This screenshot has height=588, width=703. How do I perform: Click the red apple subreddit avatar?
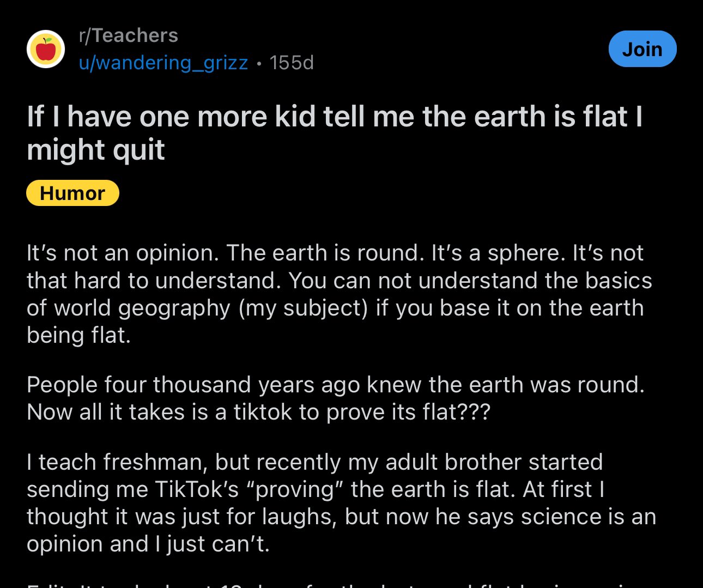pos(46,49)
